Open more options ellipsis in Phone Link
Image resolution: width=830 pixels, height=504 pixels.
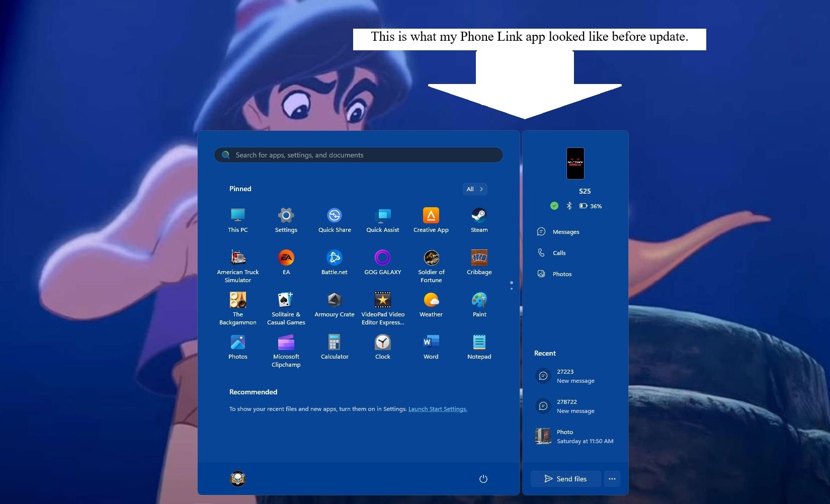click(612, 479)
